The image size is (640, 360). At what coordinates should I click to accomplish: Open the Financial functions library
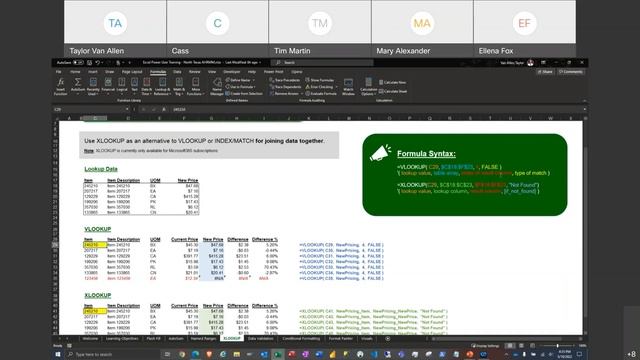(108, 86)
